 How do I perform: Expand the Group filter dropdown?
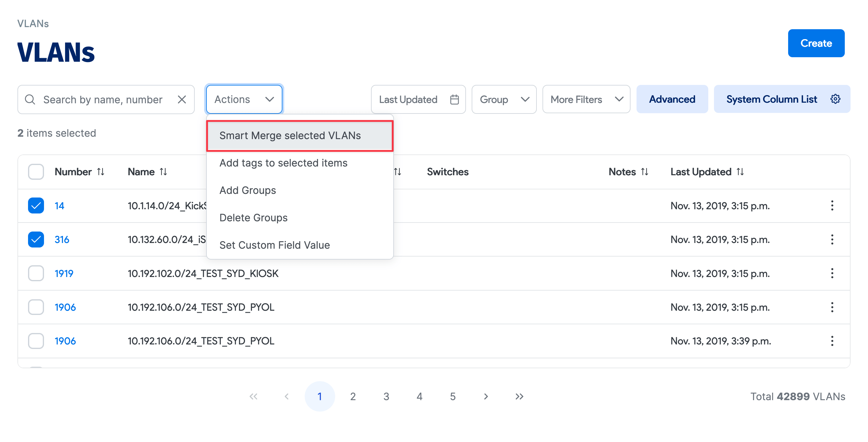(504, 99)
